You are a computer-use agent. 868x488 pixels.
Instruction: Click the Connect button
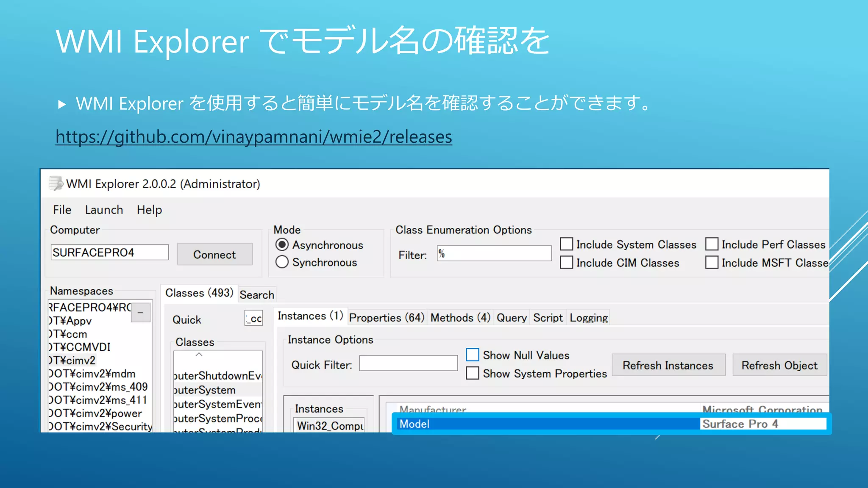coord(214,254)
